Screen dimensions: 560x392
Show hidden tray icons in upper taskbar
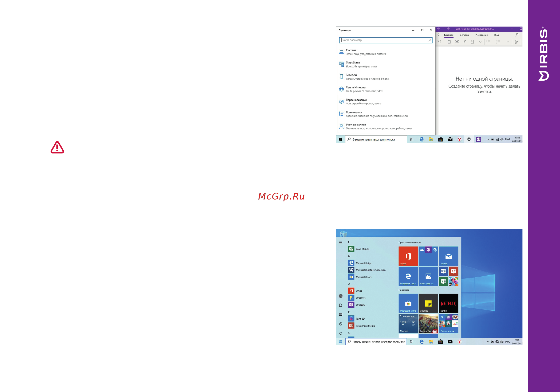[488, 139]
